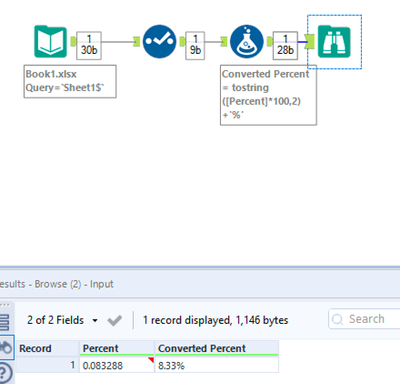Click the 28b record count badge
This screenshot has height=384, width=400.
coord(285,46)
